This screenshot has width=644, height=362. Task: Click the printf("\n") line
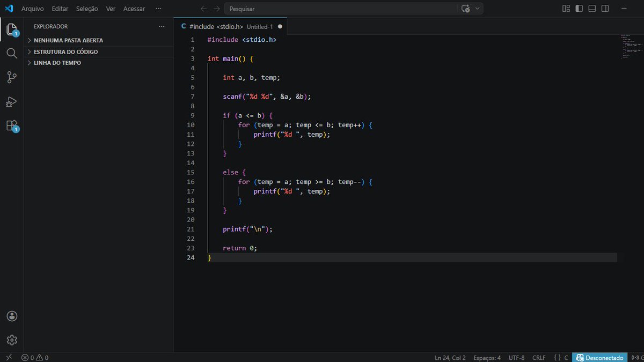point(248,229)
